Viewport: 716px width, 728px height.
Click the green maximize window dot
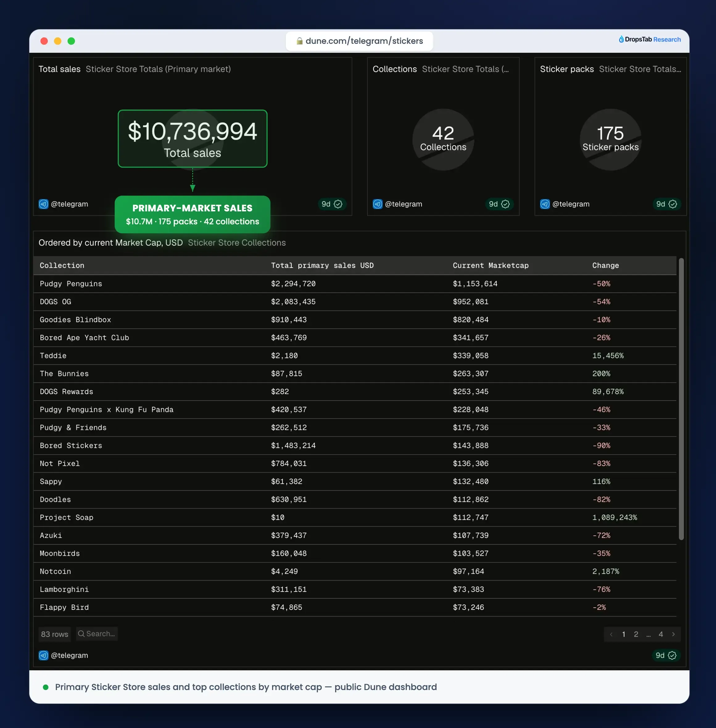coord(71,41)
